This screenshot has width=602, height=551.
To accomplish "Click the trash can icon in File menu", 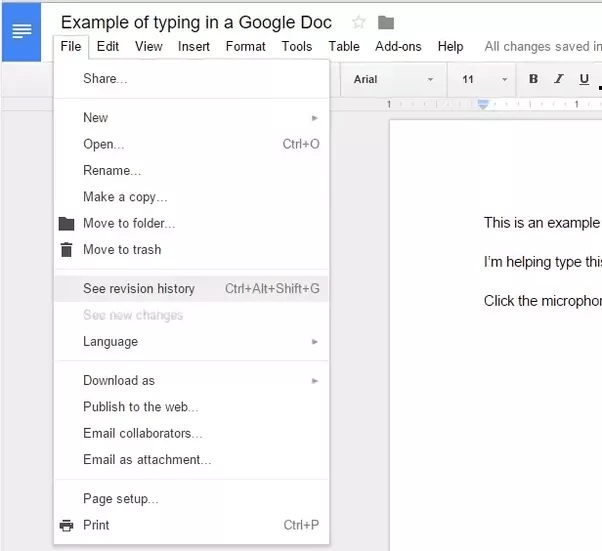I will click(66, 250).
